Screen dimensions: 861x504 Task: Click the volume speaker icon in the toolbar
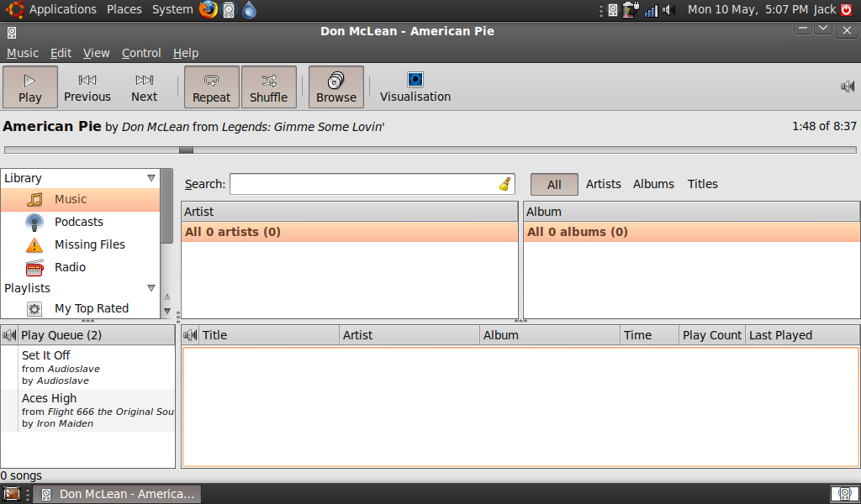point(848,87)
